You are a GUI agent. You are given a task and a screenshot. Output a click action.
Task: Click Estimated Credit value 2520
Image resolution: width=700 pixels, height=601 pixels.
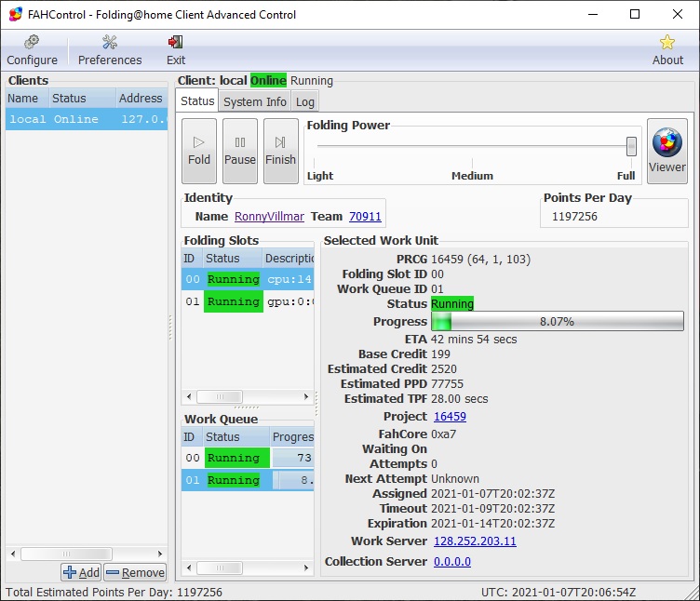tap(443, 369)
